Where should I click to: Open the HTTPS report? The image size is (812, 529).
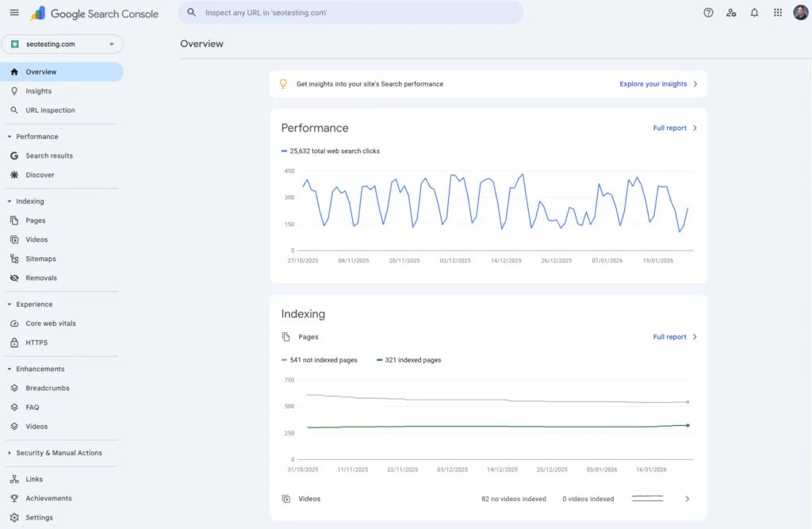35,342
